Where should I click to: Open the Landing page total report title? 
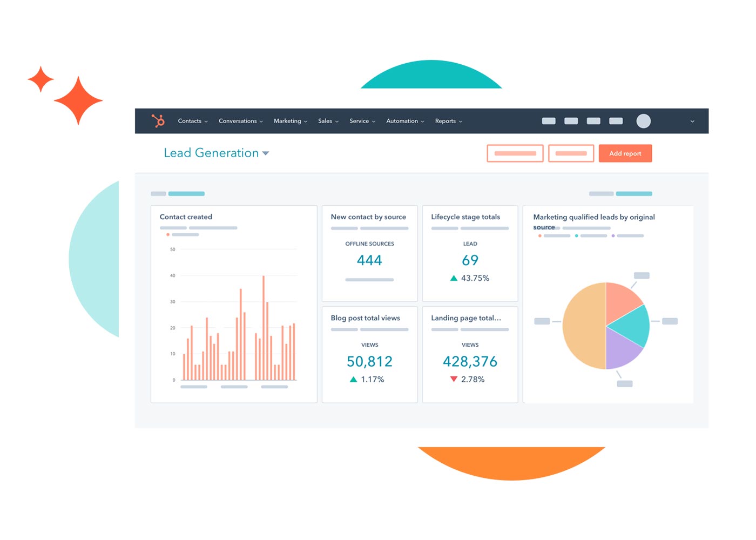pos(466,318)
